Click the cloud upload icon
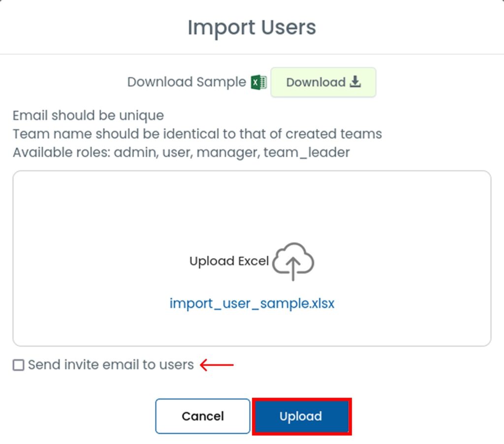Image resolution: width=504 pixels, height=444 pixels. click(x=293, y=261)
